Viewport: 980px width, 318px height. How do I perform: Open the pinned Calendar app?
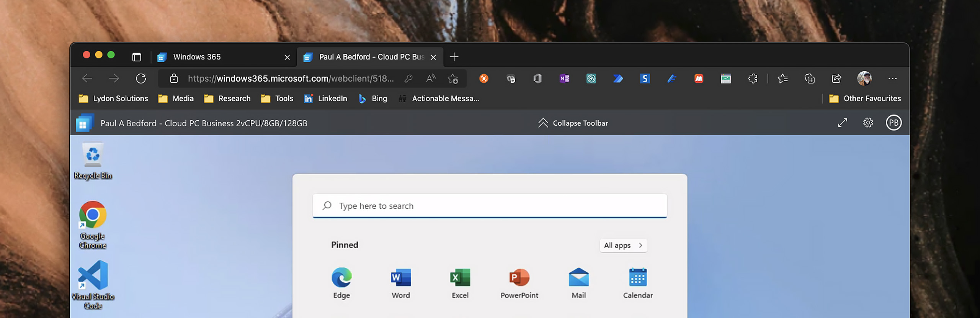point(638,283)
